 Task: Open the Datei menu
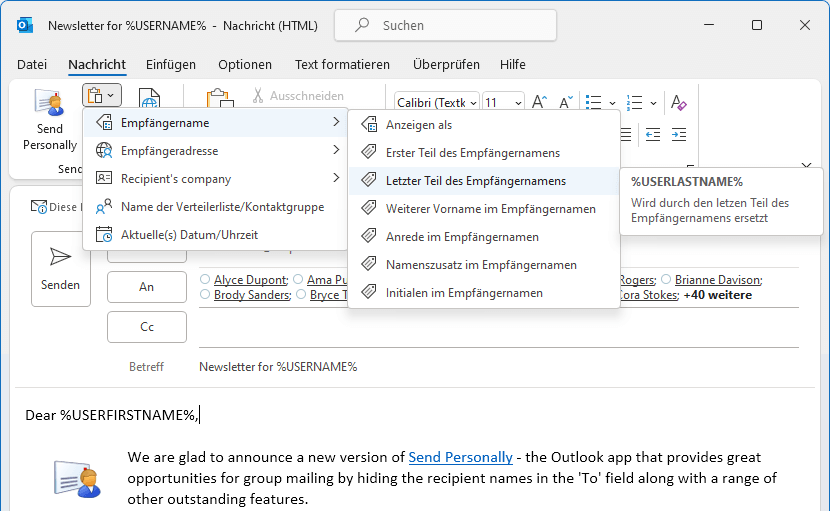(x=32, y=65)
